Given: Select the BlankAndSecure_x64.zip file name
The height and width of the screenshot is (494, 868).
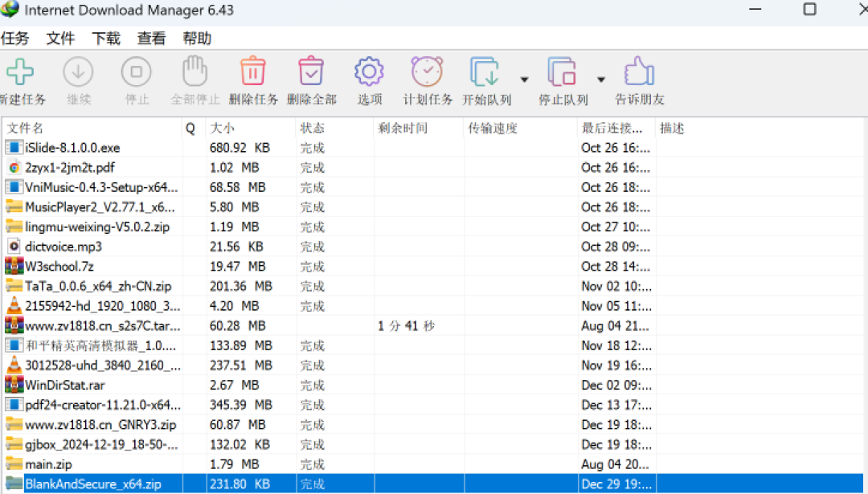Looking at the screenshot, I should [x=93, y=484].
